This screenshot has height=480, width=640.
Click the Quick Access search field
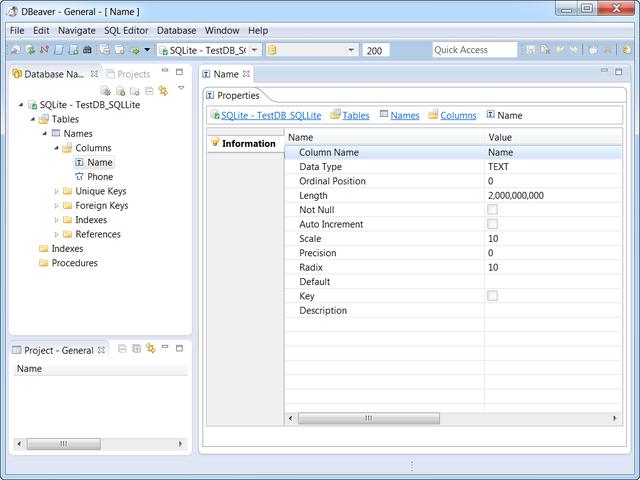(474, 50)
